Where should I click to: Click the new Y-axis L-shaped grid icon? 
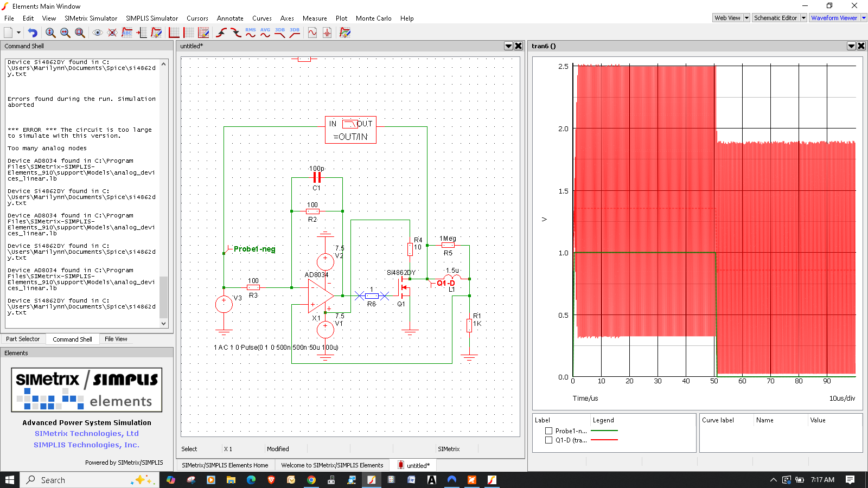(174, 33)
